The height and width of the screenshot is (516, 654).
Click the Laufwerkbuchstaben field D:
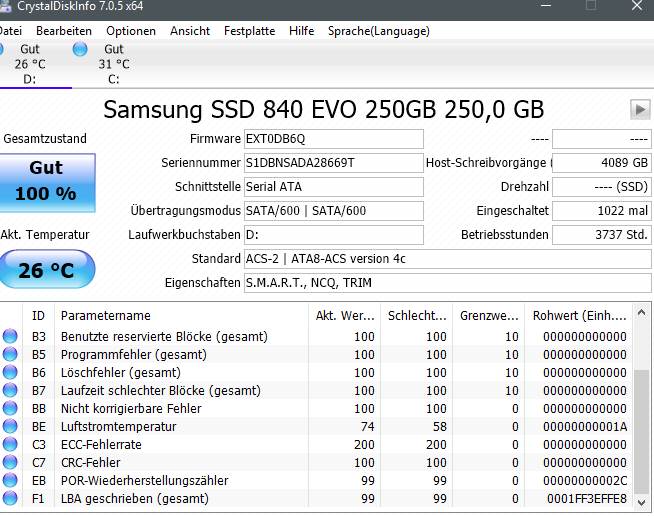[x=334, y=234]
